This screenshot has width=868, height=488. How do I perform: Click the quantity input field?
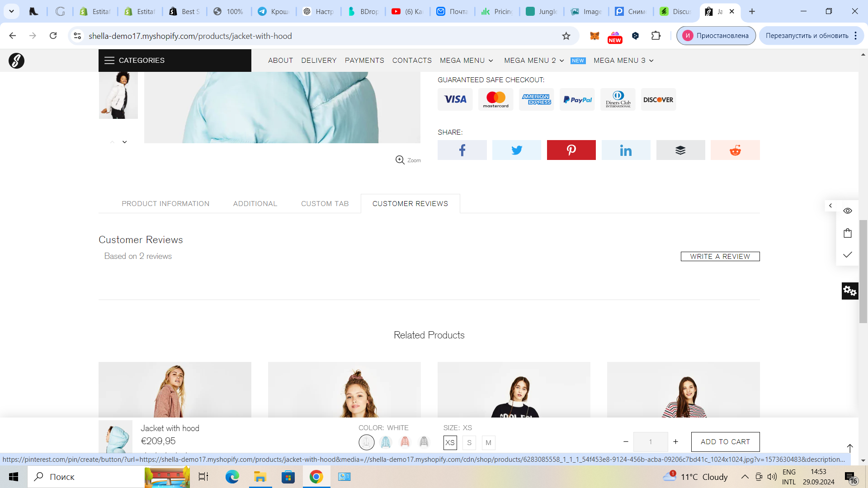[x=651, y=442]
